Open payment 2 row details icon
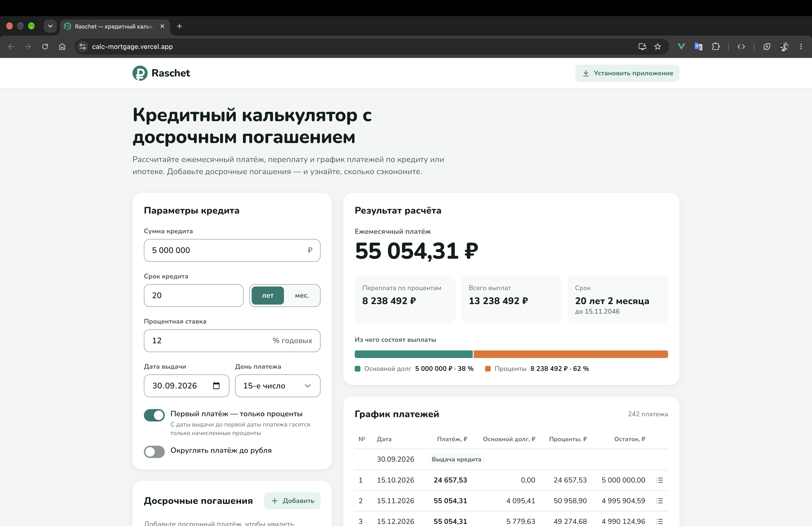This screenshot has width=812, height=526. tap(660, 501)
